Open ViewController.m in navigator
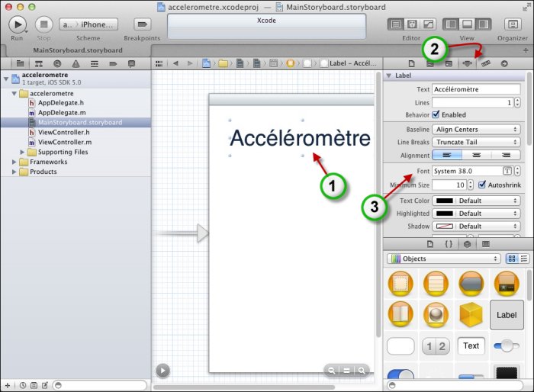Viewport: 534px width, 392px height. [65, 142]
